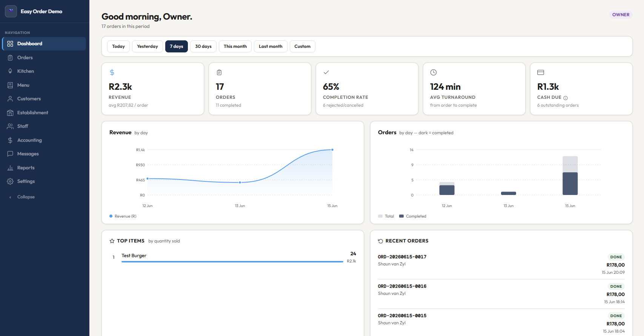
Task: Click the 15 Jun completed orders bar
Action: coord(570,184)
